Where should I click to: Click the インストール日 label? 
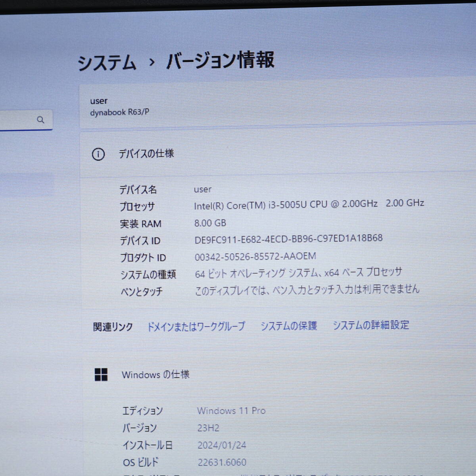148,445
